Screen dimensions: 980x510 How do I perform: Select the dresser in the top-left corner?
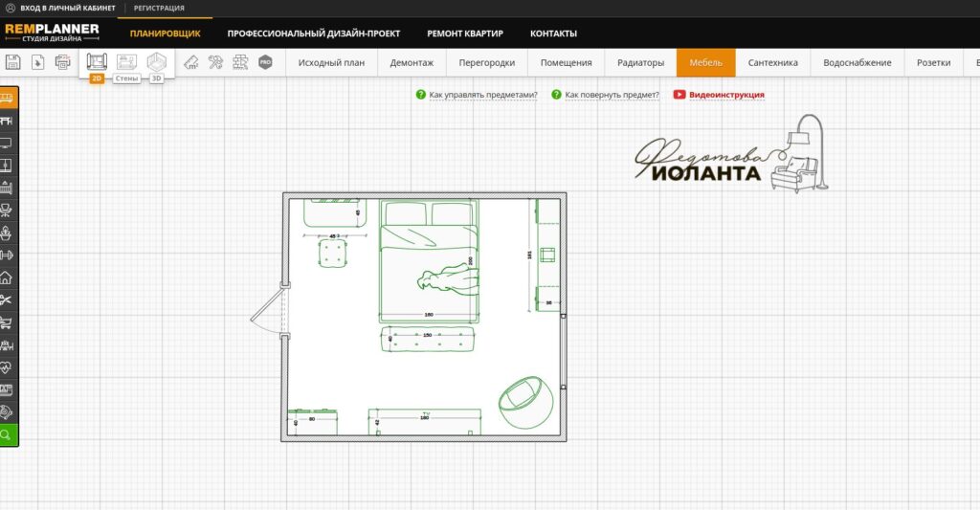(x=335, y=213)
